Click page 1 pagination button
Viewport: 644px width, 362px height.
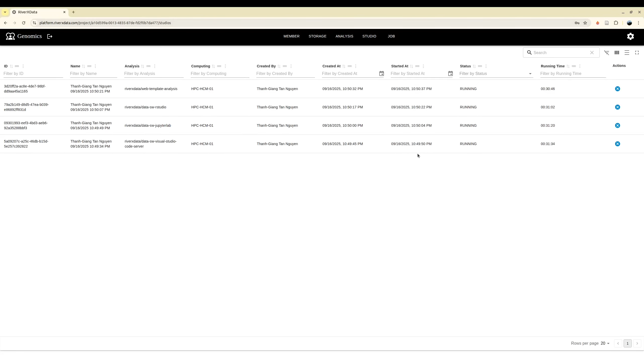(x=627, y=343)
